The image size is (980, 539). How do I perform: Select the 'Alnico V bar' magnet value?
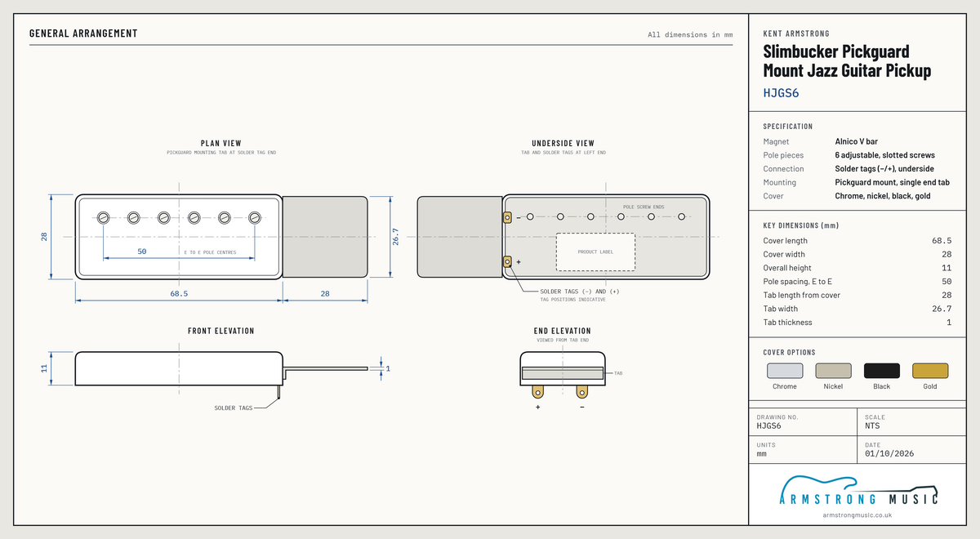pyautogui.click(x=857, y=141)
